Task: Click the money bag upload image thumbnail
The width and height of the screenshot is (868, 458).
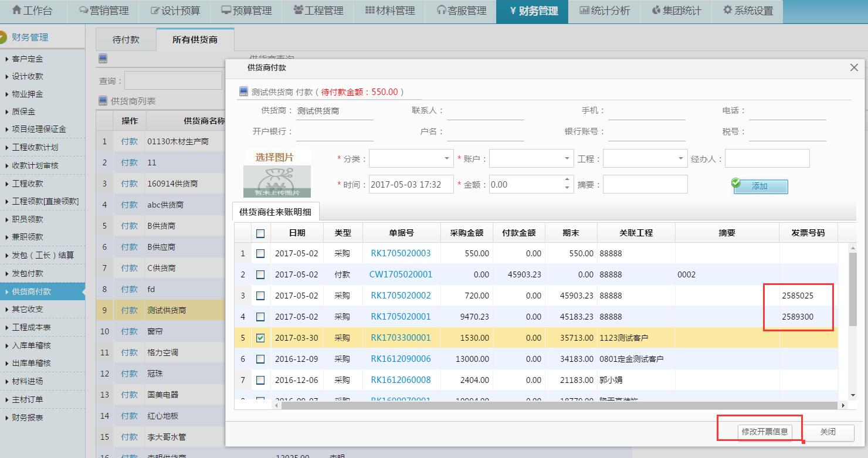Action: (x=277, y=181)
